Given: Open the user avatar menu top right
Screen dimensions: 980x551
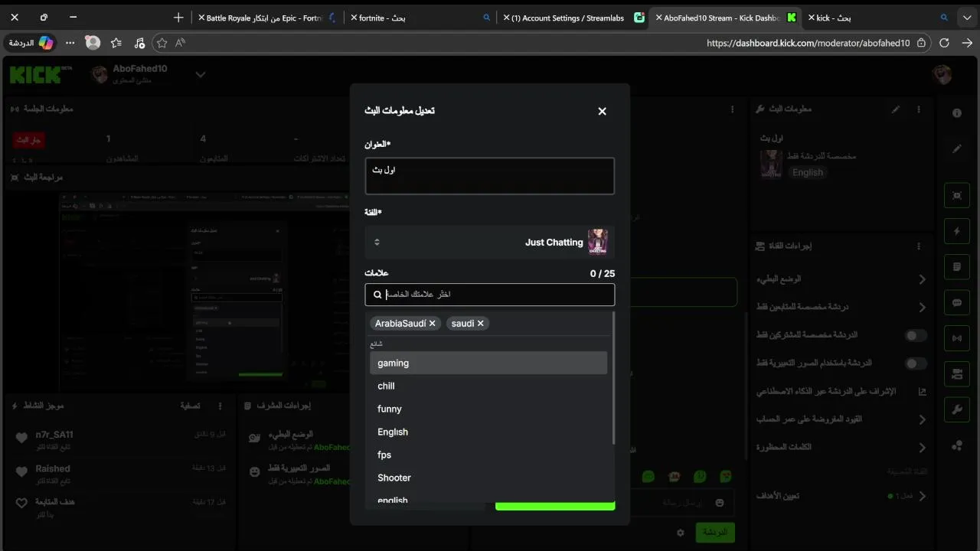Looking at the screenshot, I should [x=942, y=74].
